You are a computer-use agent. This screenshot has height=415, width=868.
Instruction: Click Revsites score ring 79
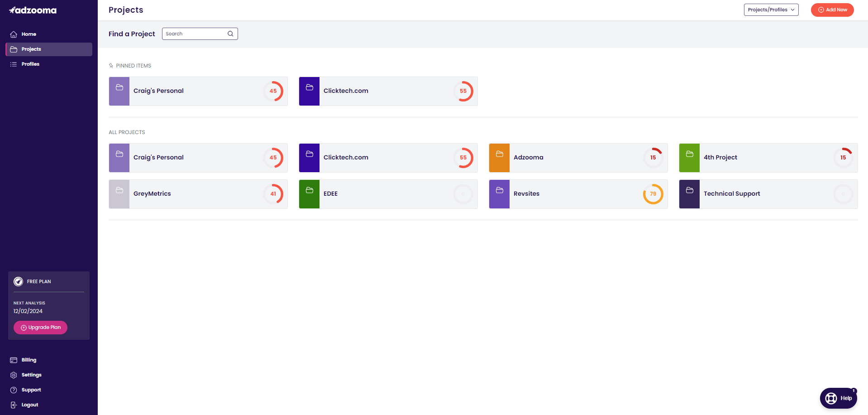[x=653, y=194]
